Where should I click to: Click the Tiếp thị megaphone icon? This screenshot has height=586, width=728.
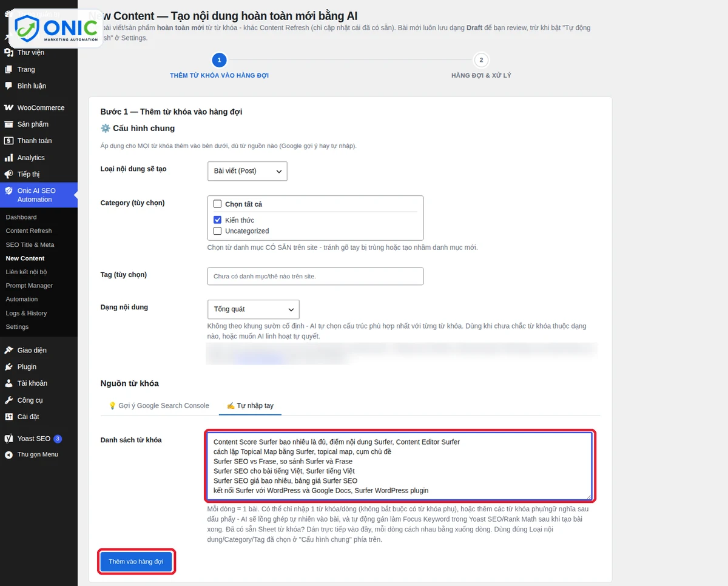[8, 174]
